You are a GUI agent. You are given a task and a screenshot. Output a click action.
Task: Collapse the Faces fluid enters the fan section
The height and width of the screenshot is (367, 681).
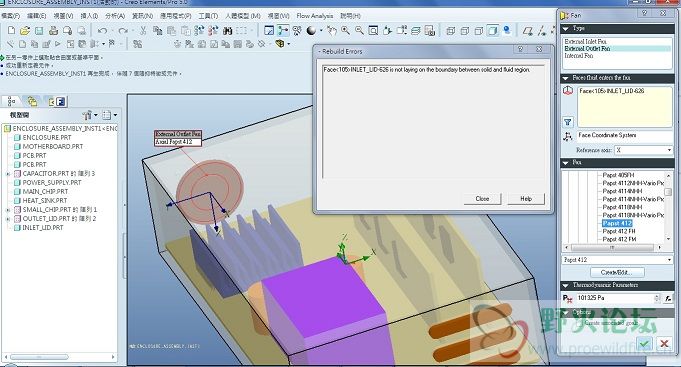(x=566, y=78)
